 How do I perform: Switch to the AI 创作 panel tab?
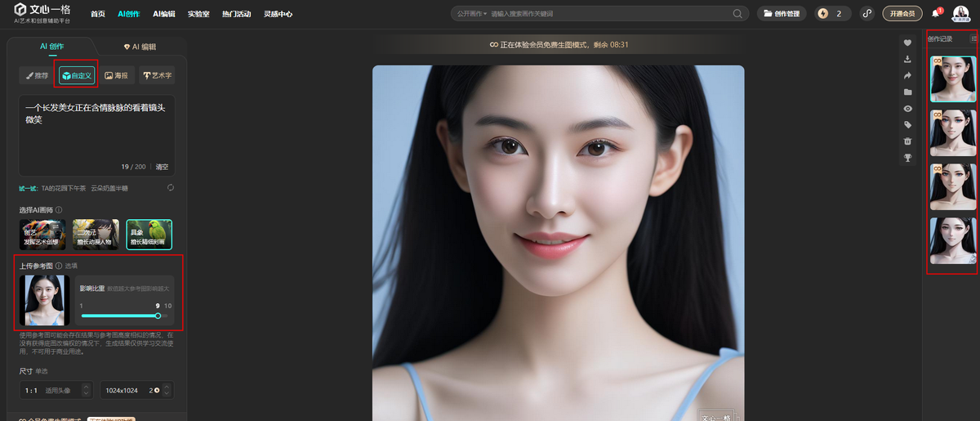point(51,47)
